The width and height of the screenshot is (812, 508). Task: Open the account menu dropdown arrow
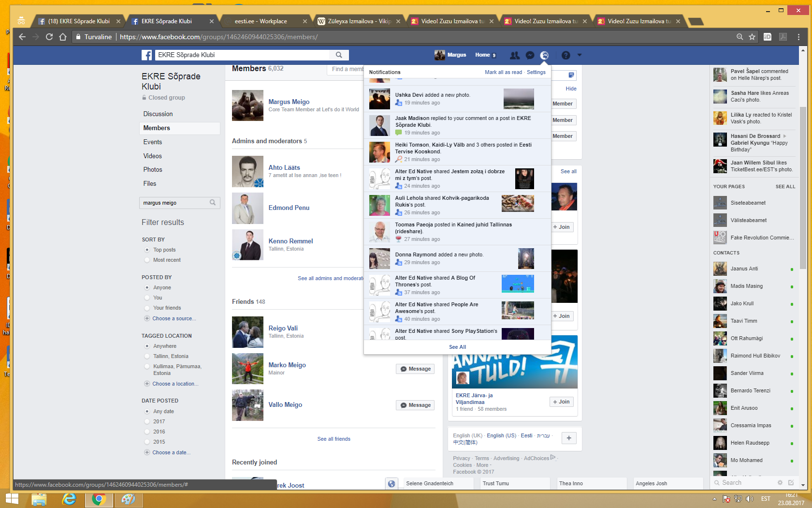coord(580,55)
